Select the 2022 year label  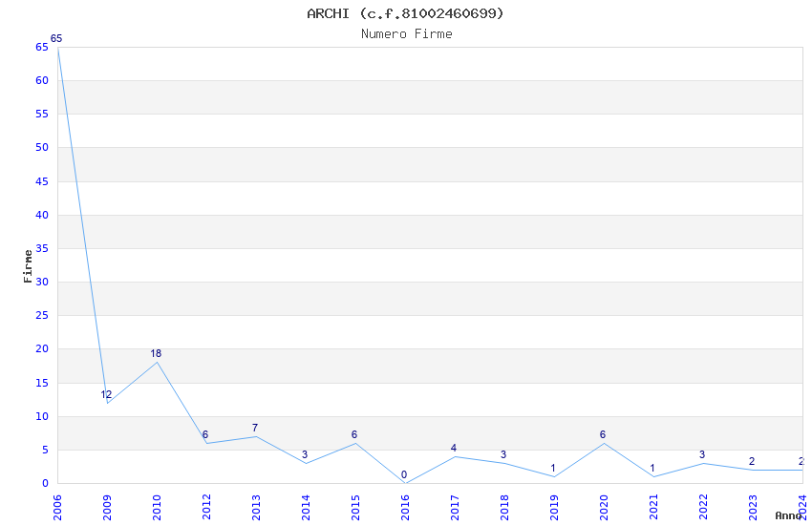[703, 508]
